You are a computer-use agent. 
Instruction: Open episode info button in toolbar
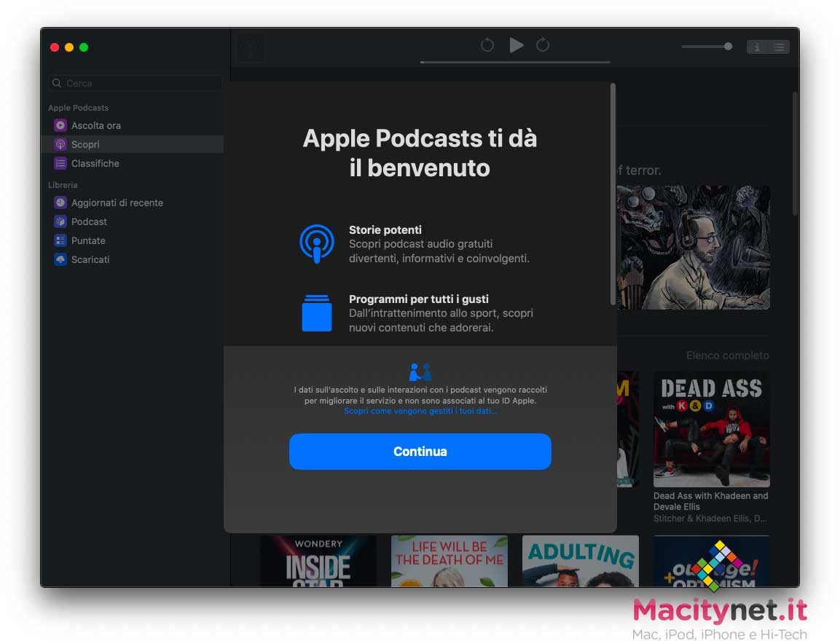pos(757,47)
